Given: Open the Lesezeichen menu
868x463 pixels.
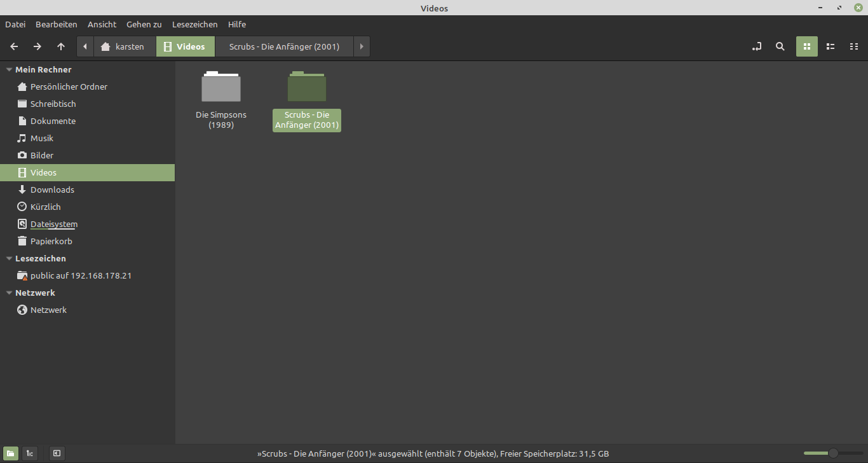Looking at the screenshot, I should click(195, 24).
